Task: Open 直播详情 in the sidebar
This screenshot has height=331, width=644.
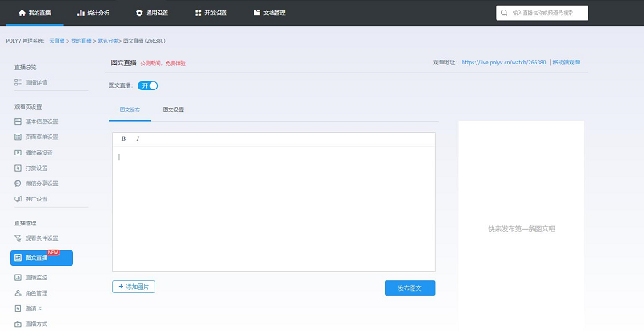Action: tap(36, 82)
